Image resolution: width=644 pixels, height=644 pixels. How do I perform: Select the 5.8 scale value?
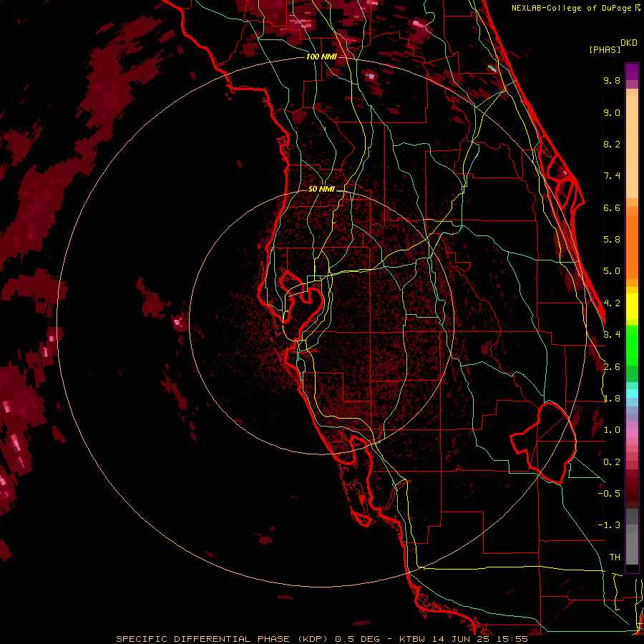(612, 240)
